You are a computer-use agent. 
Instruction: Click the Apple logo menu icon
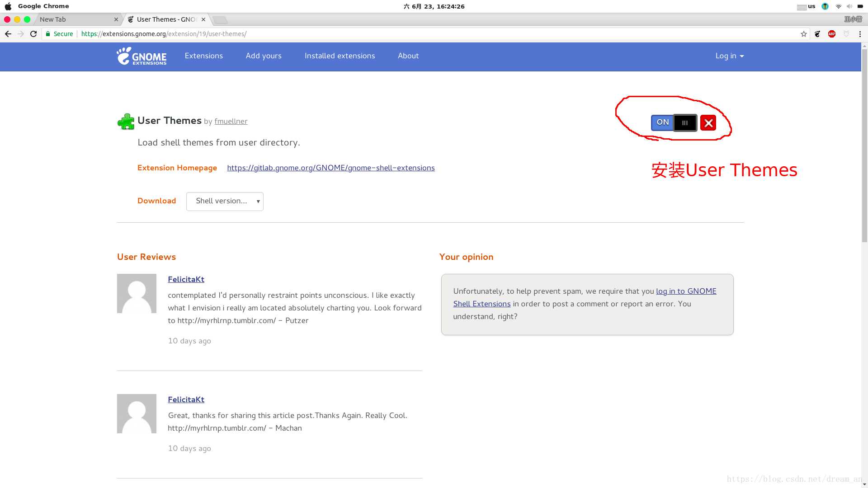click(x=8, y=6)
